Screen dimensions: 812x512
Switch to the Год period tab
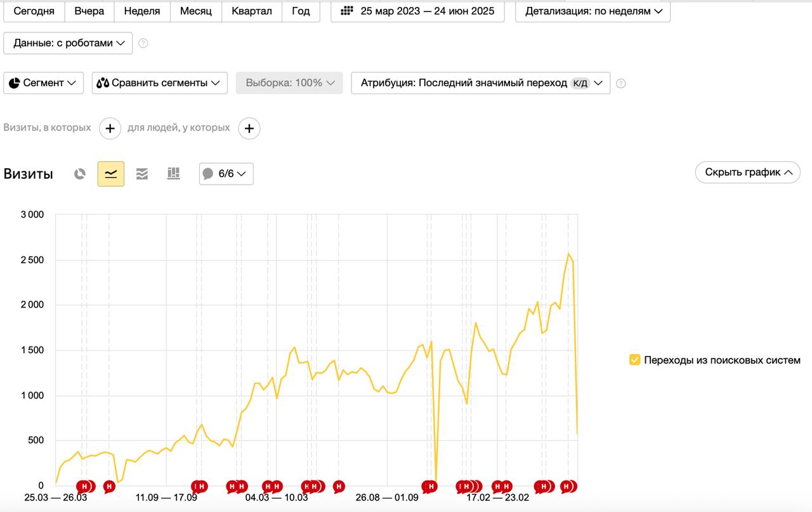pos(301,11)
